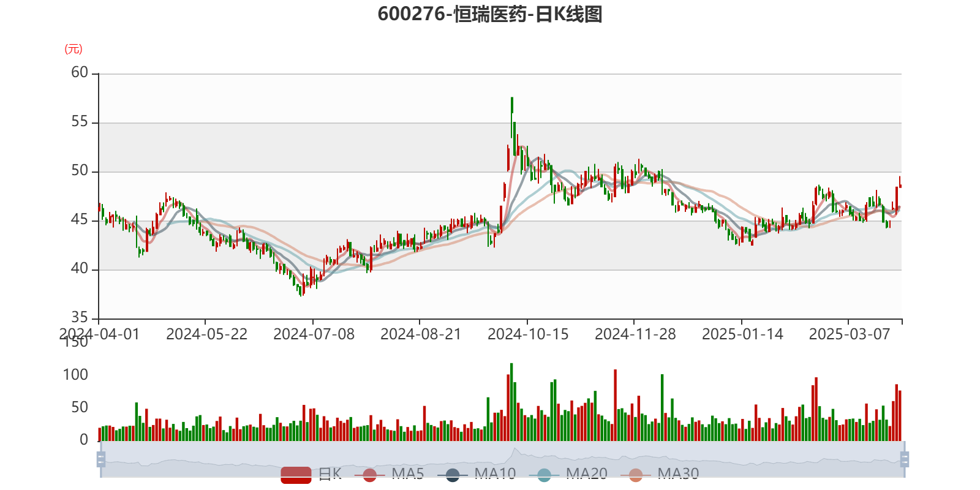Viewport: 980px width, 490px height.
Task: Click the 2024-08-21 axis label
Action: (x=421, y=334)
